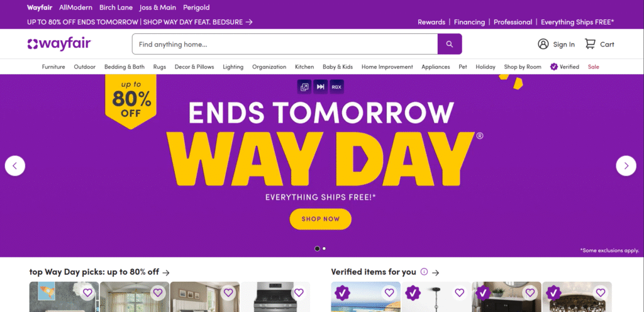Click the Wayfair logo
This screenshot has width=644, height=312.
[58, 44]
